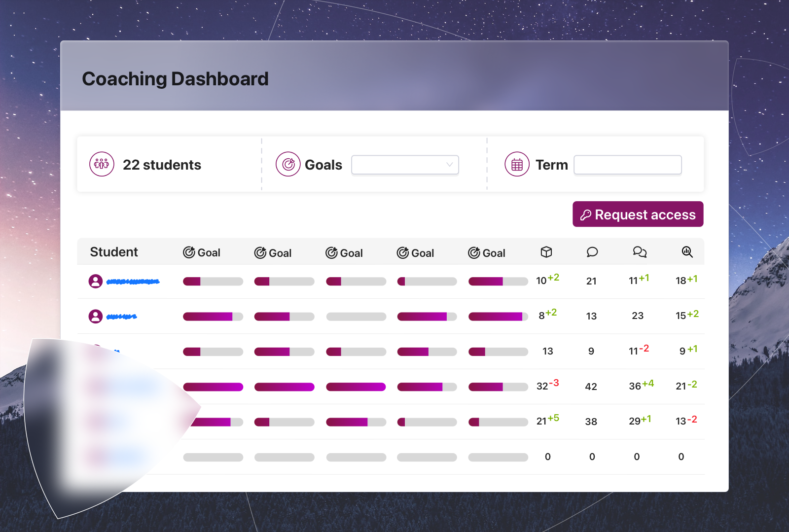Click the Term input field
The width and height of the screenshot is (789, 532).
click(627, 165)
